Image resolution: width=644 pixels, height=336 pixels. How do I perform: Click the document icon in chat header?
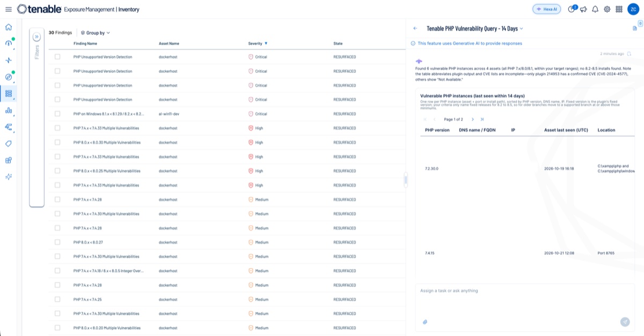[634, 28]
